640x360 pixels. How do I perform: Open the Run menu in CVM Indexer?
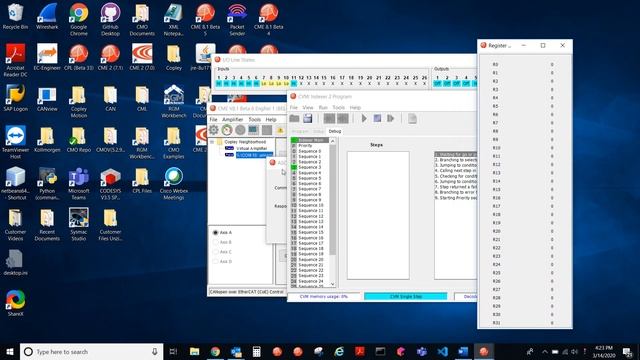click(323, 107)
